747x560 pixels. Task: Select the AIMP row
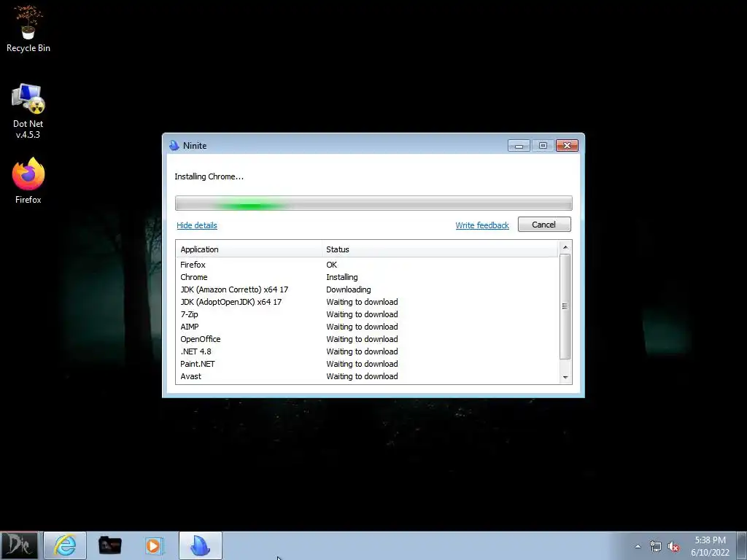(367, 327)
